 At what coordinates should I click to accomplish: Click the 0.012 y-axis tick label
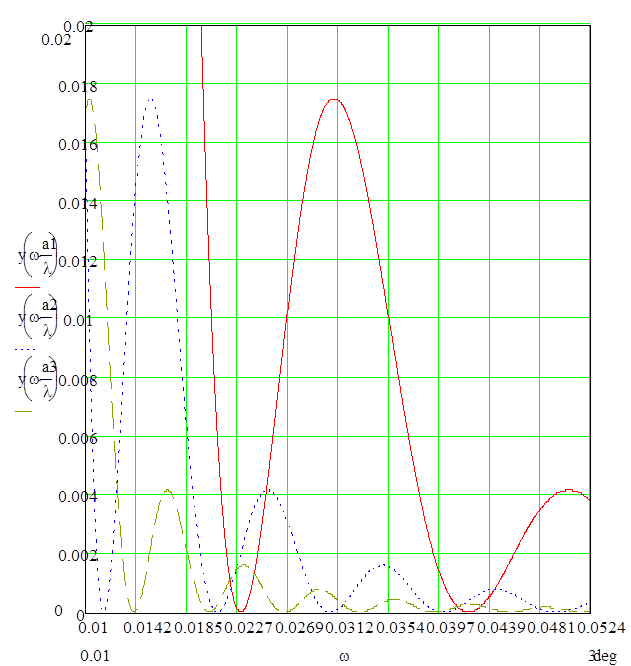tap(78, 262)
